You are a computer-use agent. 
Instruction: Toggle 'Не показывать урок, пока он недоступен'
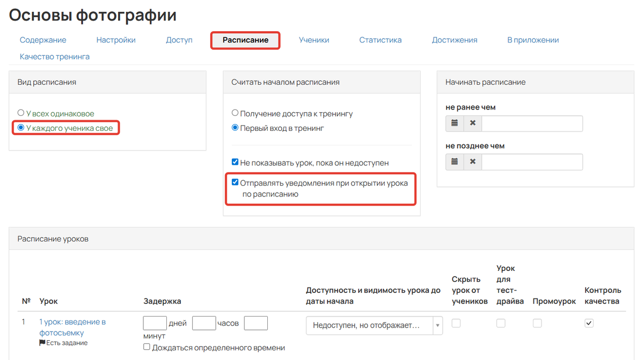(235, 162)
